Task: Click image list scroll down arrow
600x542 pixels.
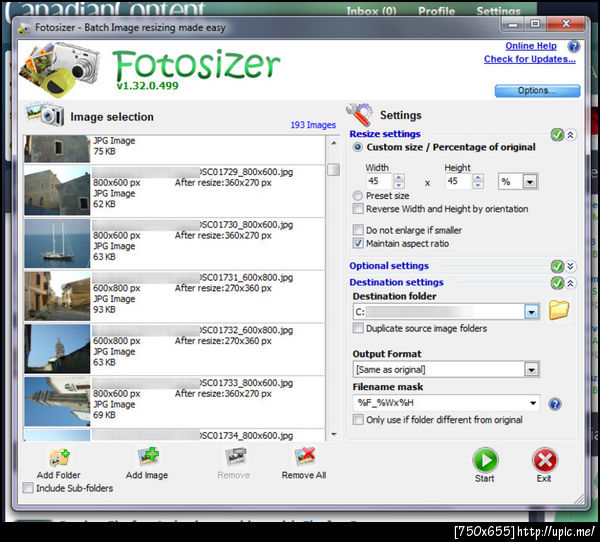Action: 334,434
